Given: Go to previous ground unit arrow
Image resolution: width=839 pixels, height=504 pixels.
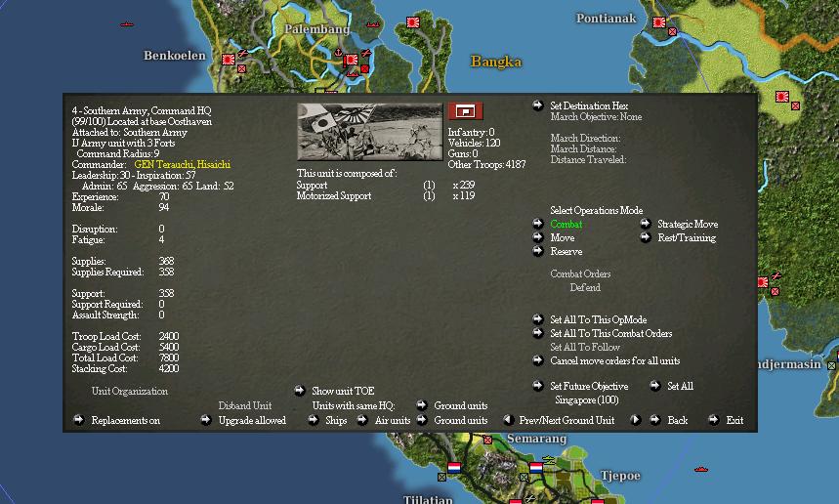Looking at the screenshot, I should pos(509,420).
